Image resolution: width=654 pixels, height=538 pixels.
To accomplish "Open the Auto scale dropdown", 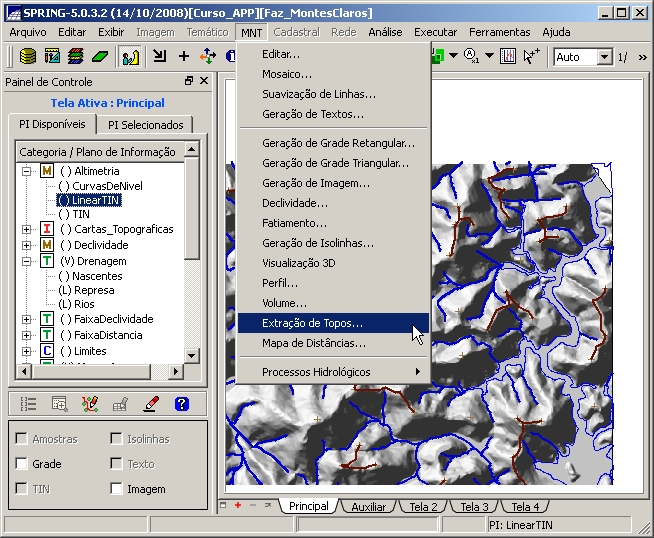I will tap(604, 57).
